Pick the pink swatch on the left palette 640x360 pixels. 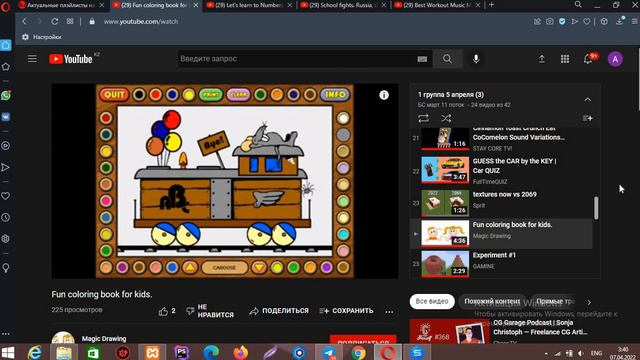coord(106,201)
